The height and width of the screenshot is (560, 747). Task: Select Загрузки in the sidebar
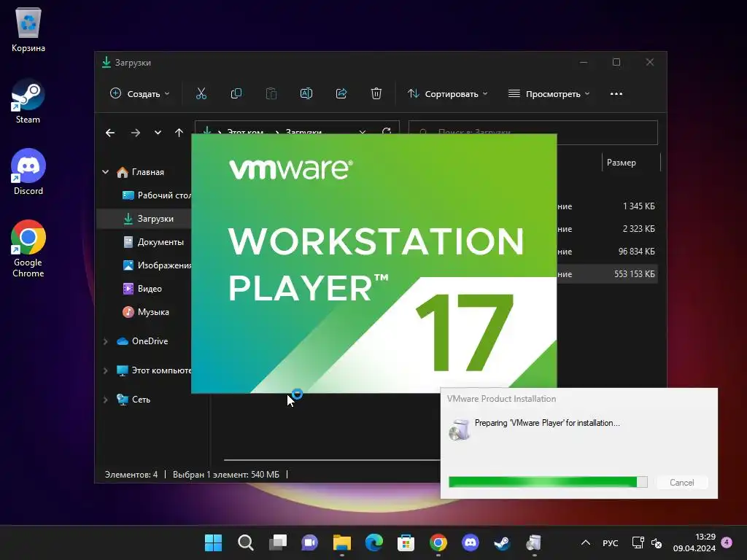point(144,219)
